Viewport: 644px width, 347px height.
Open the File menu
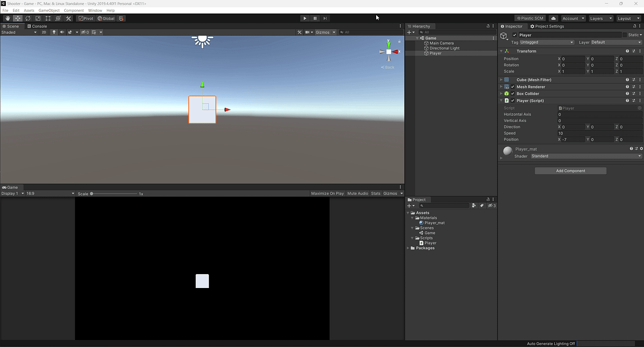[x=5, y=10]
